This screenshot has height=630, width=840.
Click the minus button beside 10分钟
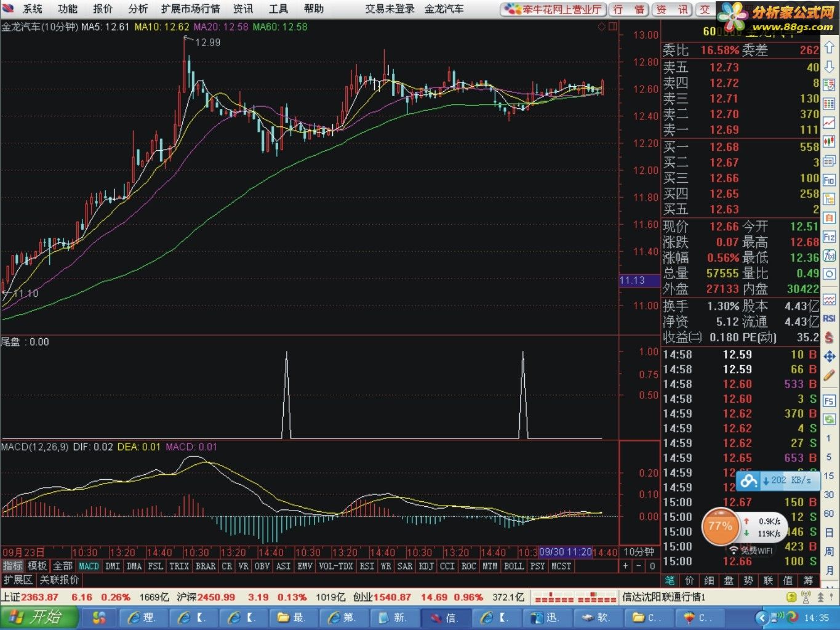[x=639, y=566]
